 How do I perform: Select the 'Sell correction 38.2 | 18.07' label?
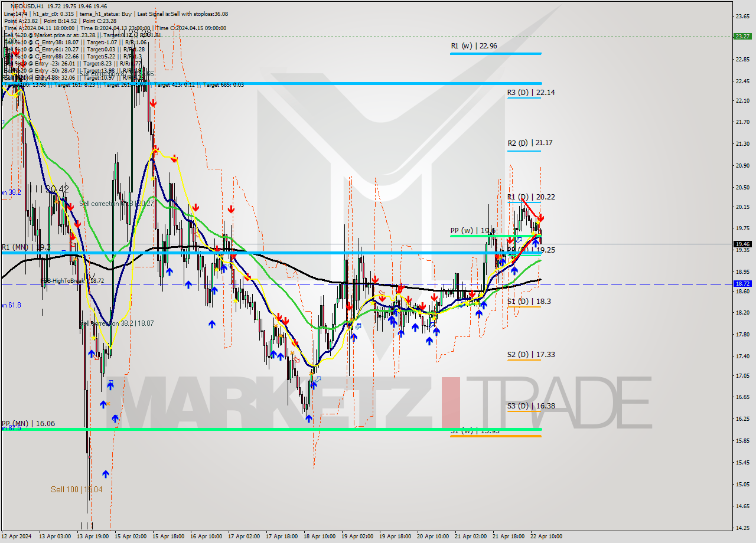[x=116, y=323]
